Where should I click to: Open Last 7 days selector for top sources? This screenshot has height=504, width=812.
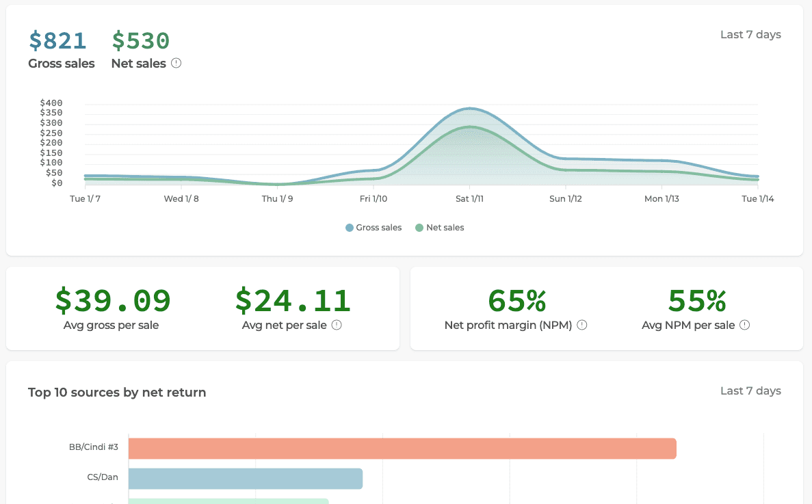point(750,391)
